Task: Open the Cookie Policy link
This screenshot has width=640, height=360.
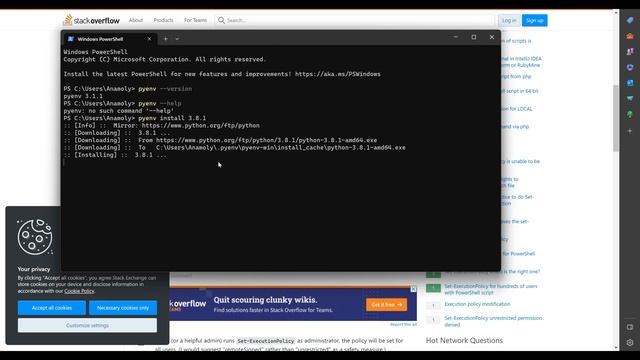Action: pos(79,291)
